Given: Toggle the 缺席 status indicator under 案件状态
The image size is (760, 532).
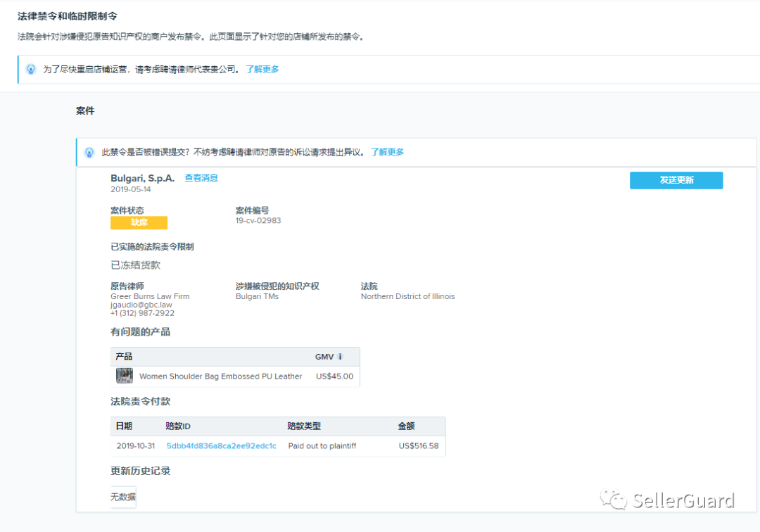Looking at the screenshot, I should (x=139, y=222).
